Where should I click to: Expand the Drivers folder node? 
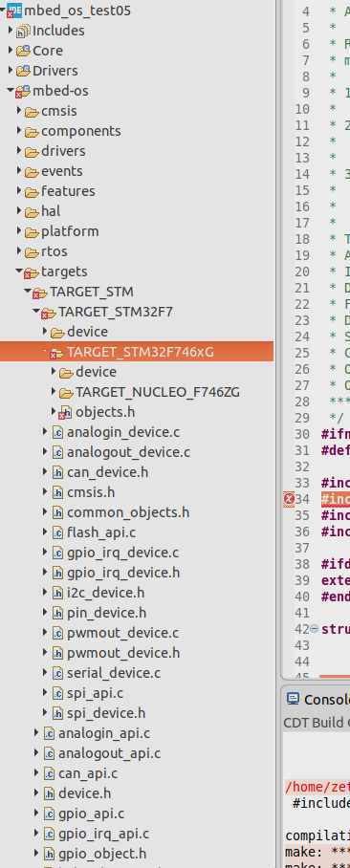10,71
